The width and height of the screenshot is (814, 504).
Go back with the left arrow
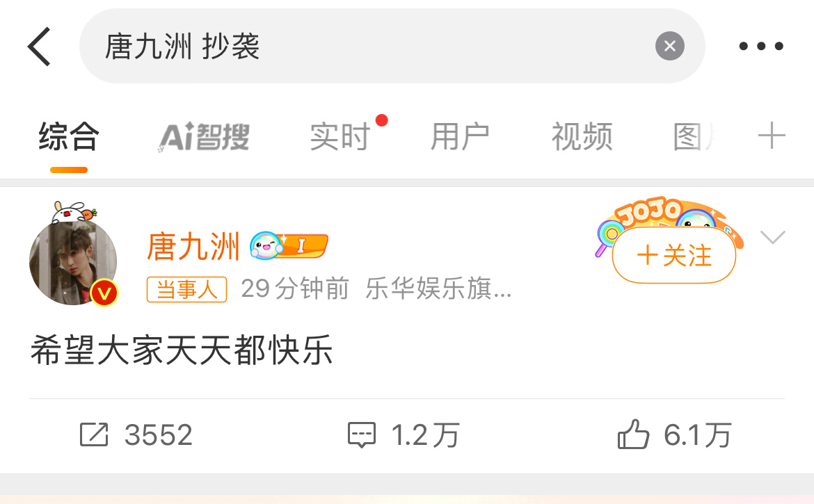tap(40, 47)
